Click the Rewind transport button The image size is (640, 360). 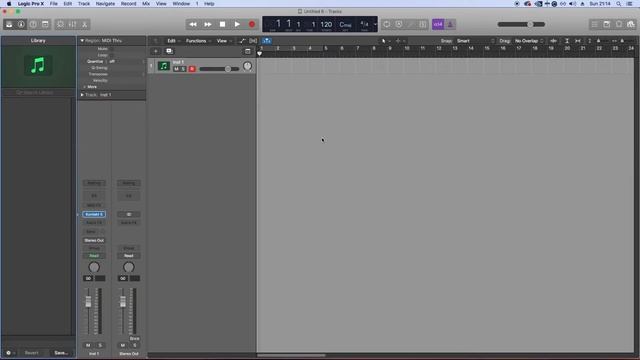point(193,24)
